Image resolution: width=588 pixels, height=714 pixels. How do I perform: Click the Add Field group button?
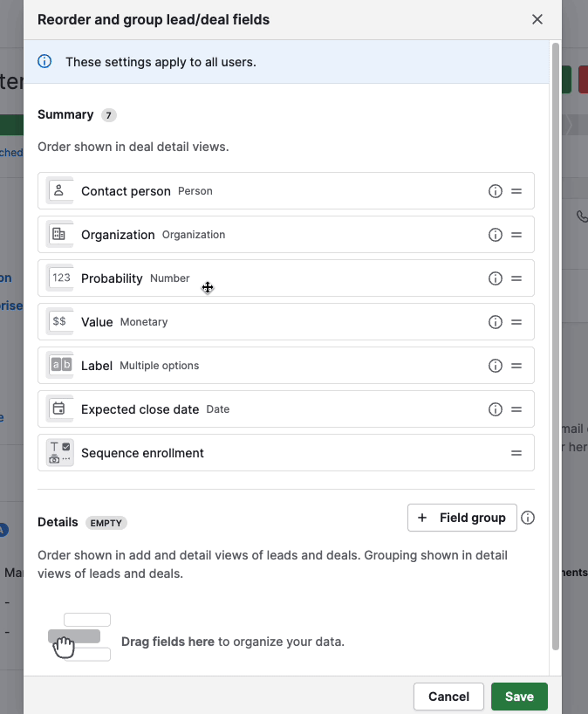(x=462, y=518)
